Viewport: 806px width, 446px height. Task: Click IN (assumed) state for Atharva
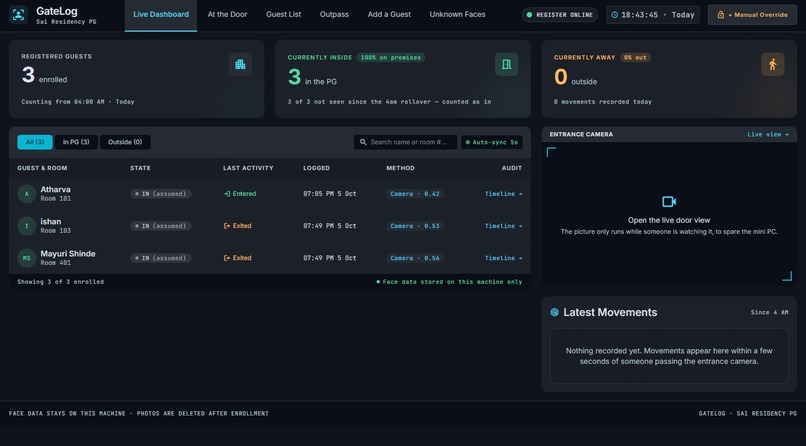[161, 194]
